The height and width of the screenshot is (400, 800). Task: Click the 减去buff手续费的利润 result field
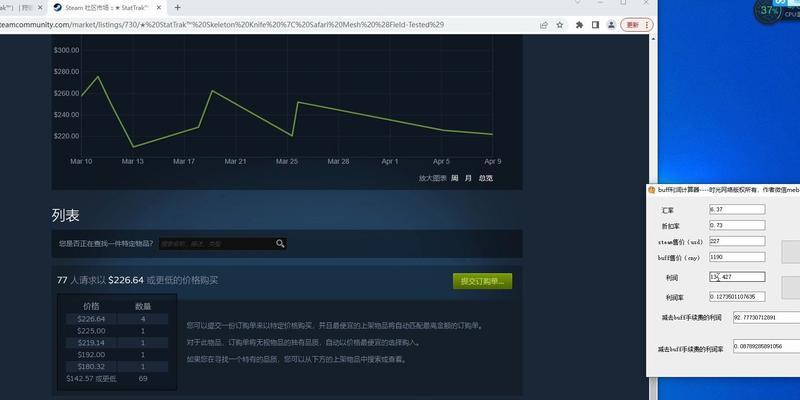point(766,317)
